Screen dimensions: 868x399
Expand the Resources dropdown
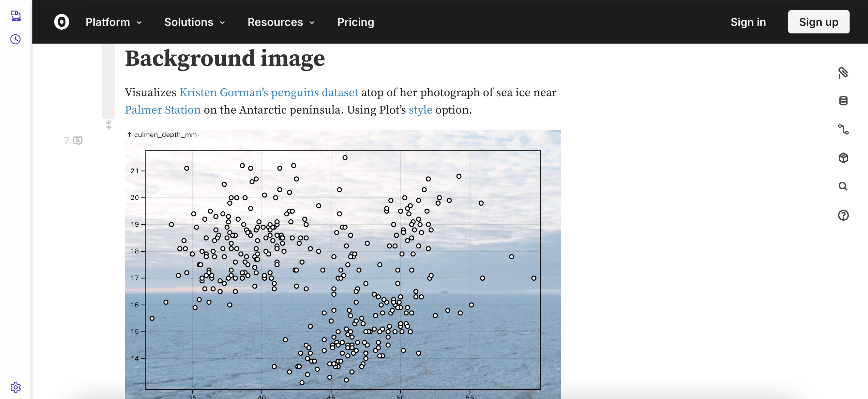[281, 22]
